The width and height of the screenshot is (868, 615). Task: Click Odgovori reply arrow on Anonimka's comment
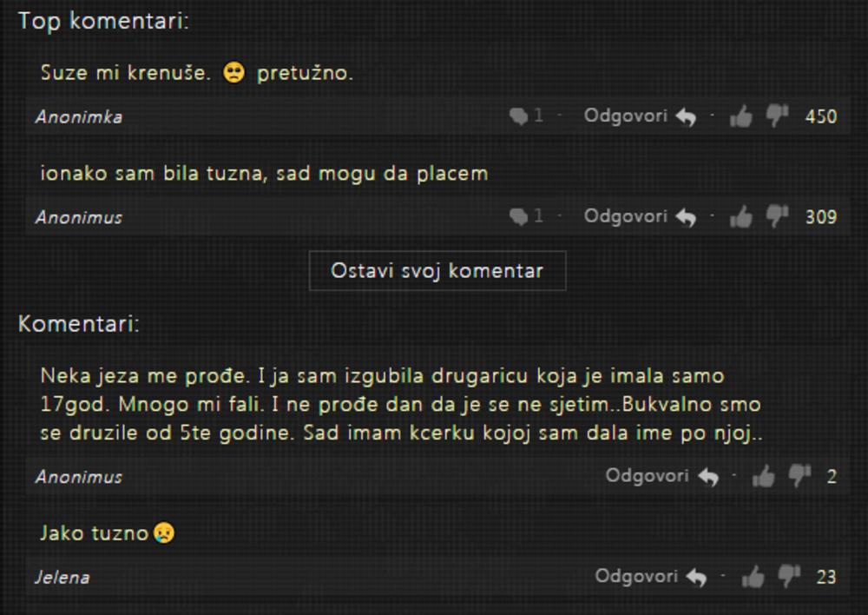click(x=640, y=116)
